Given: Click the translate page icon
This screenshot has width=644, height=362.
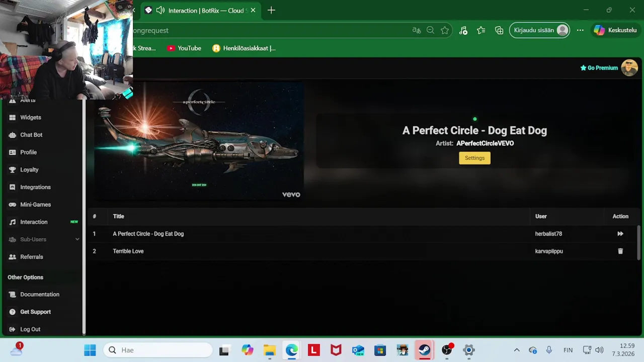Looking at the screenshot, I should point(416,30).
